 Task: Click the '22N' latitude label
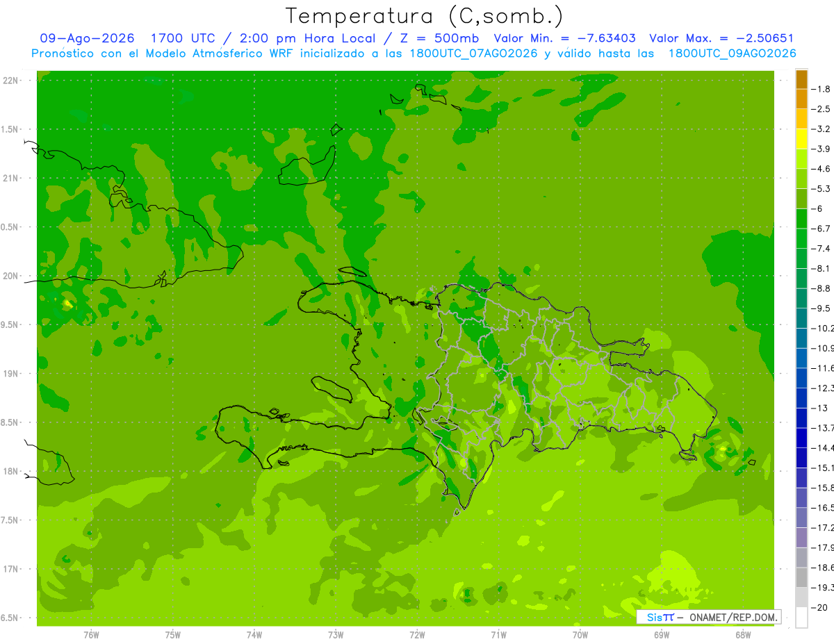(x=11, y=81)
